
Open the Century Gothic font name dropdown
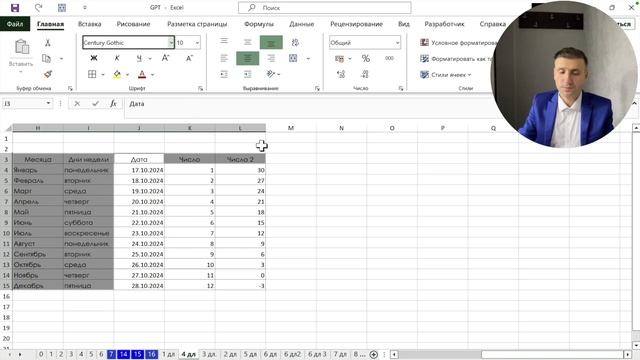click(x=171, y=42)
